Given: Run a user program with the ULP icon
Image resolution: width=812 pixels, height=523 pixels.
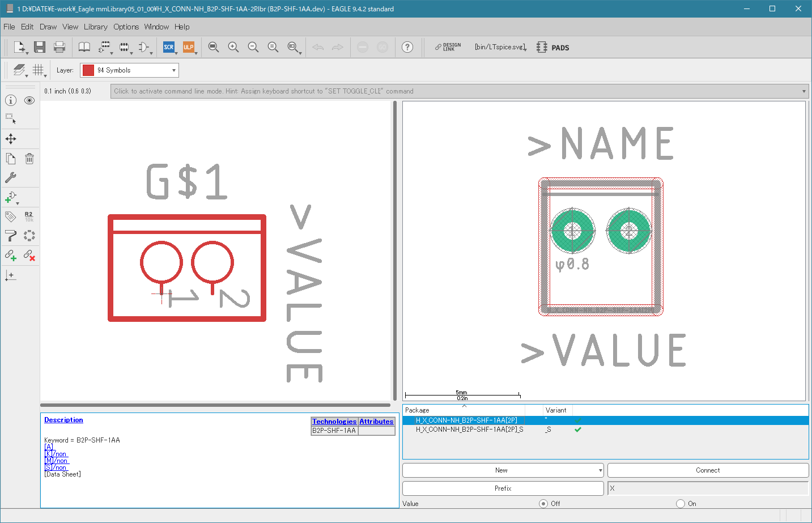Looking at the screenshot, I should (x=189, y=47).
